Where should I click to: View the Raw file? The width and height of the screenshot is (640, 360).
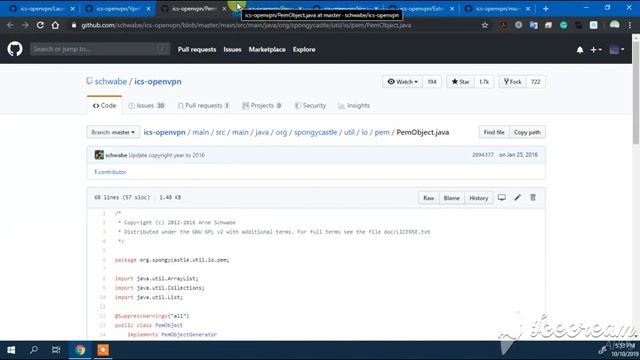[429, 198]
